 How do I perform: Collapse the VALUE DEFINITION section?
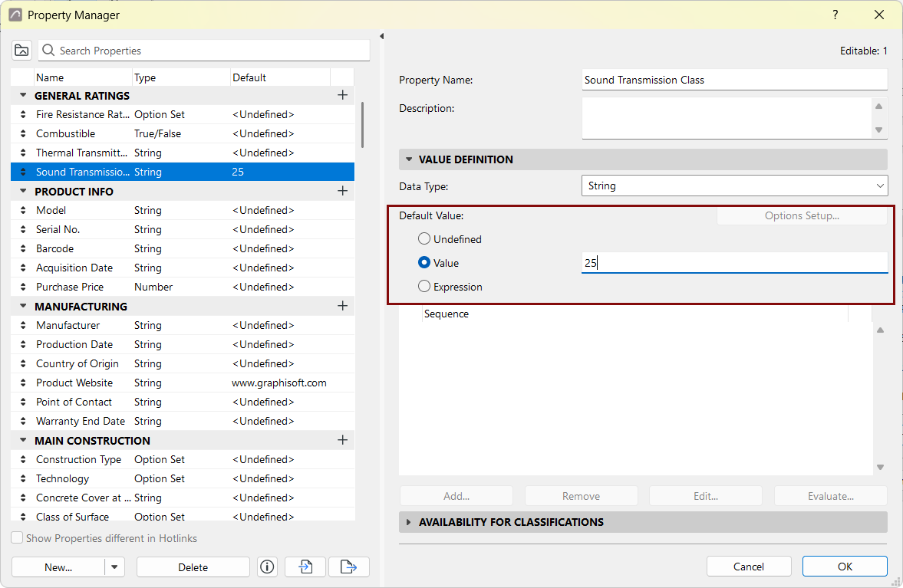[x=409, y=159]
